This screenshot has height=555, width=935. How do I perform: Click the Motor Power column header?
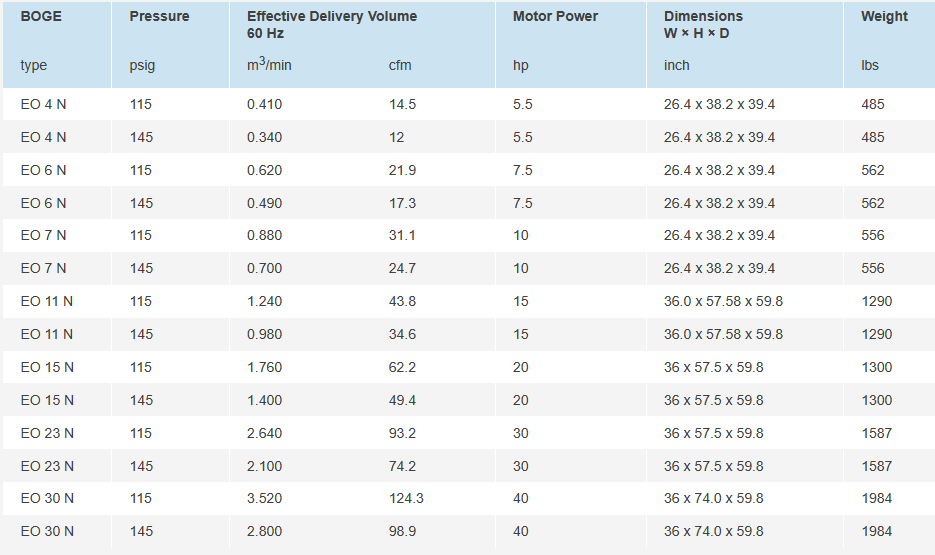pyautogui.click(x=555, y=16)
